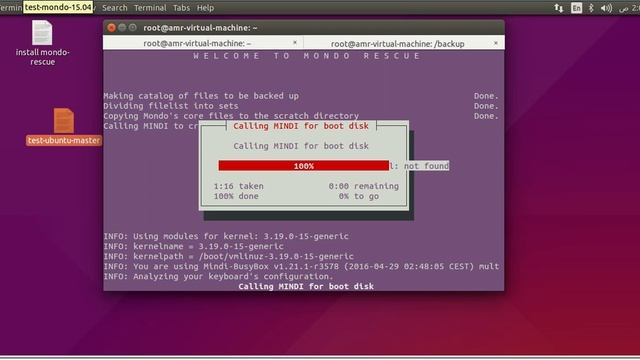Click the 'Calling MINDI for boot disk' dialog title
The height and width of the screenshot is (360, 640).
[301, 126]
